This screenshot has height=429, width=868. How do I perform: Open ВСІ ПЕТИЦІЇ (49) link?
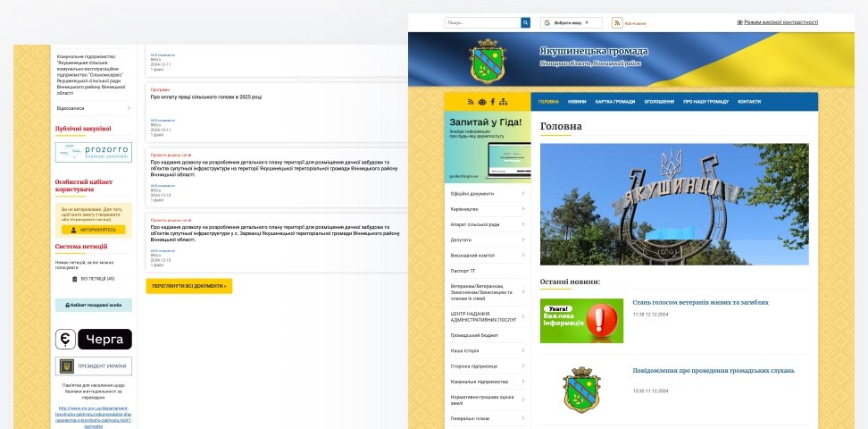(94, 279)
